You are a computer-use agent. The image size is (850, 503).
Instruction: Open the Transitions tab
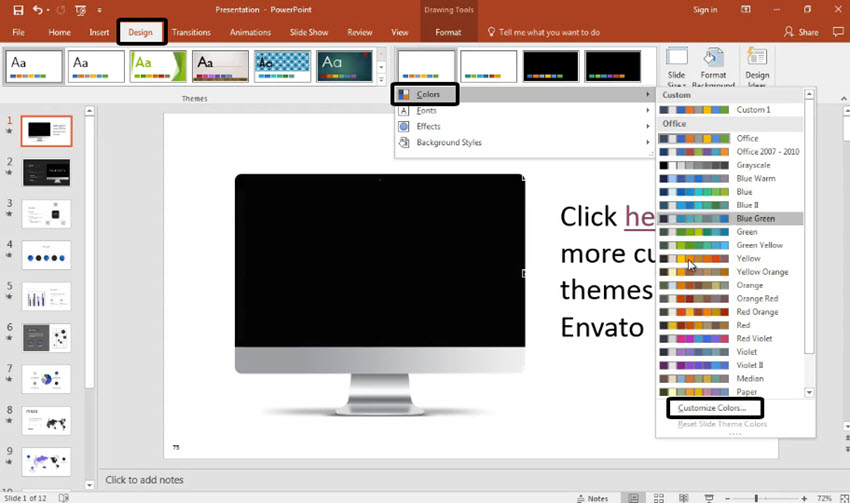point(191,32)
